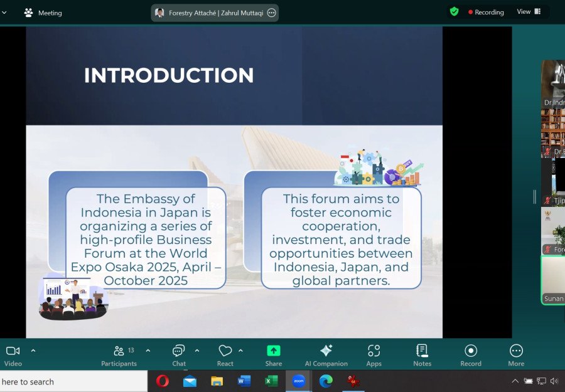
Task: Open the Apps panel
Action: [x=374, y=354]
